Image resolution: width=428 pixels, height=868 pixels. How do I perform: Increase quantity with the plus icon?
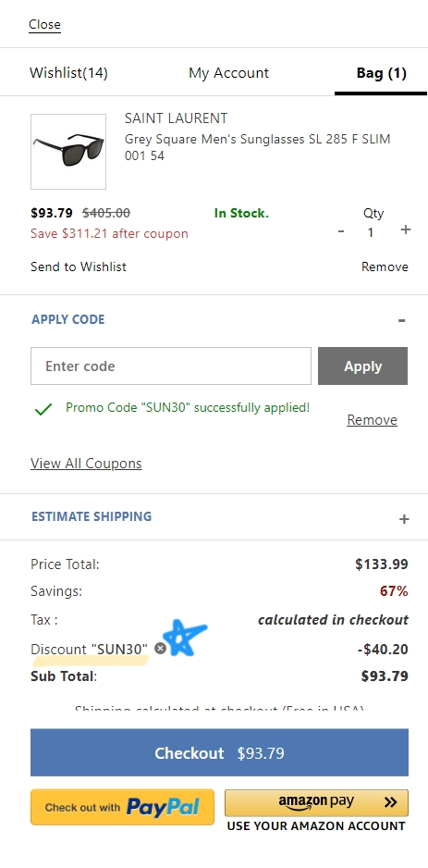tap(405, 229)
